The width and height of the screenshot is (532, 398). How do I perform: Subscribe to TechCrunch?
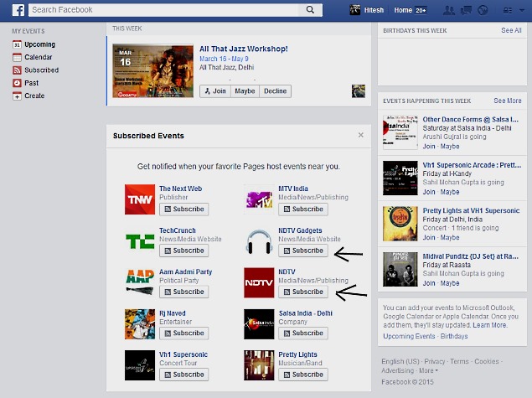click(x=183, y=251)
